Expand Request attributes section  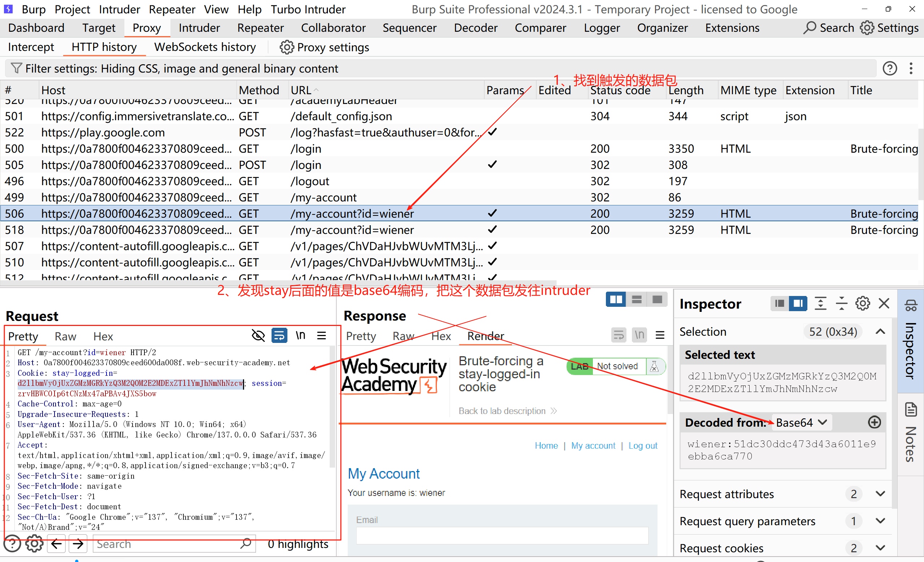pos(880,494)
